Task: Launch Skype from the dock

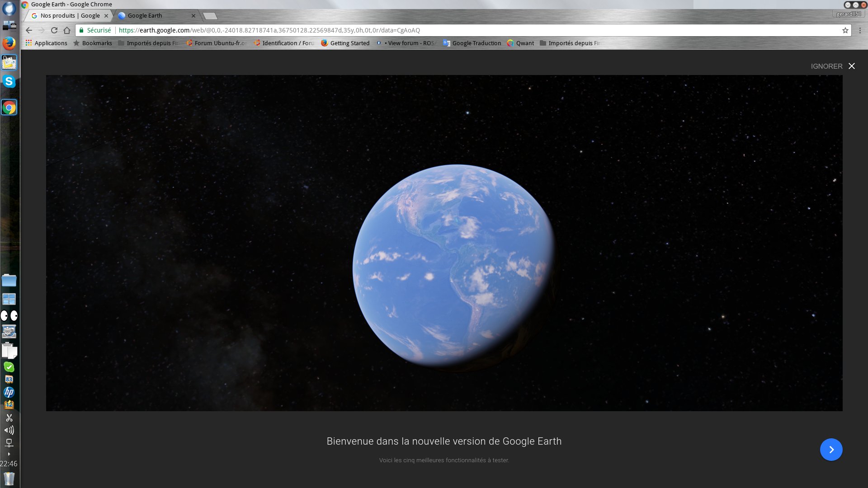Action: coord(9,81)
